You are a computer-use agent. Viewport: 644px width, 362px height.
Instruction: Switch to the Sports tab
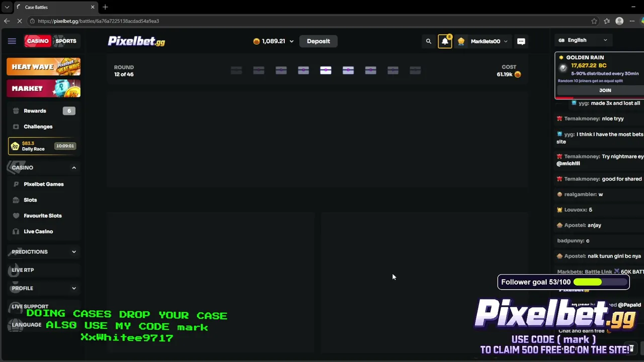click(66, 41)
